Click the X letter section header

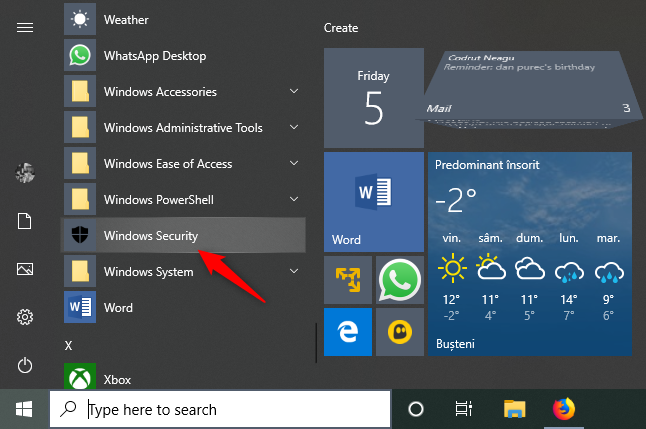(68, 345)
